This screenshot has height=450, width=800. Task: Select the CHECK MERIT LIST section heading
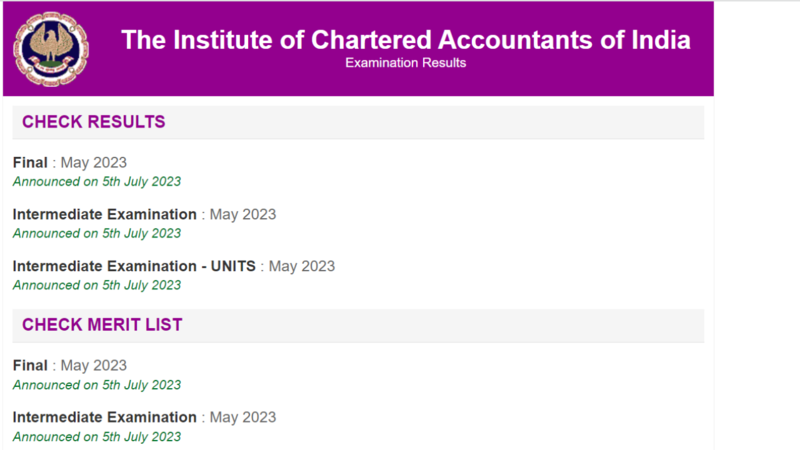pyautogui.click(x=102, y=325)
